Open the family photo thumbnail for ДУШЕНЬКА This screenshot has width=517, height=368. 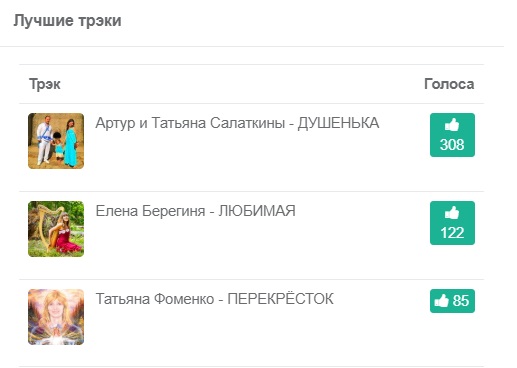[56, 141]
